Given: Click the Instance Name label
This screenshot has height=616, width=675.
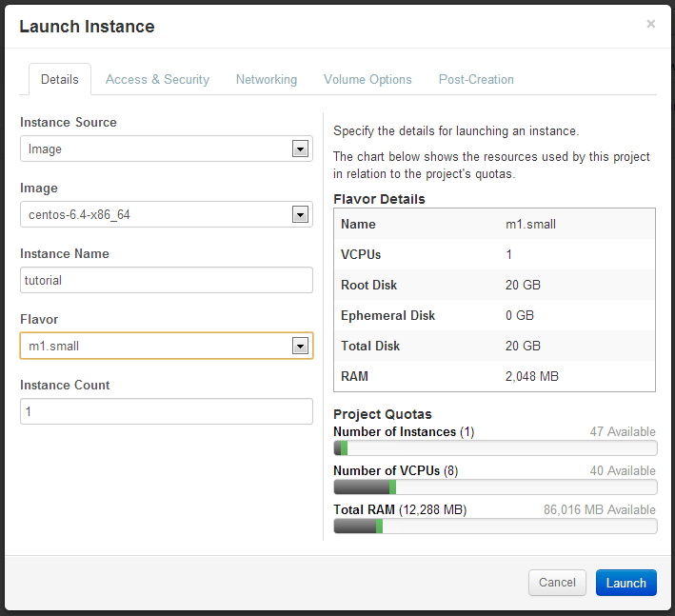Looking at the screenshot, I should [65, 253].
